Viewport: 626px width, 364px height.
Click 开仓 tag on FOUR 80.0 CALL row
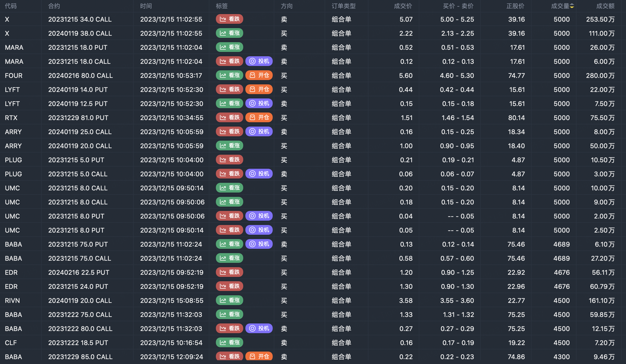click(x=259, y=75)
